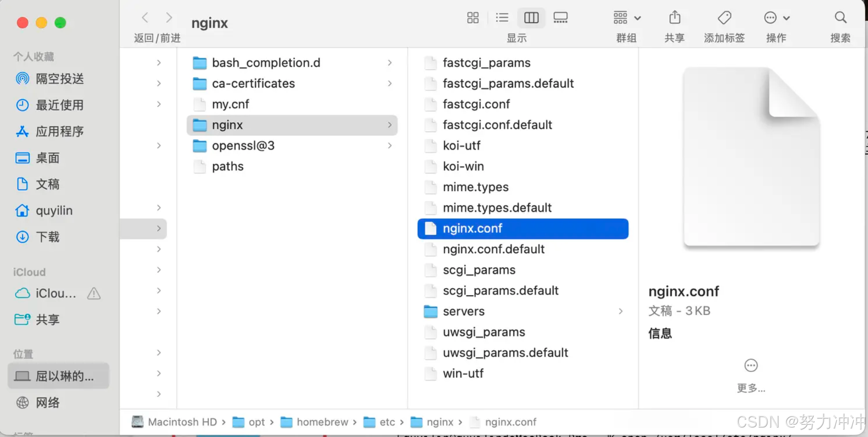
Task: Switch to icon grid view
Action: tap(473, 18)
